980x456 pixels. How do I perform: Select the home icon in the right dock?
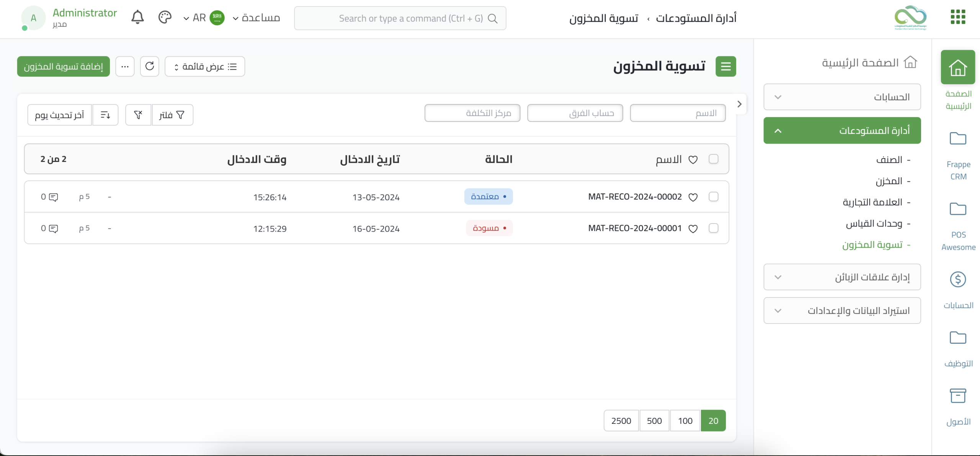[957, 67]
